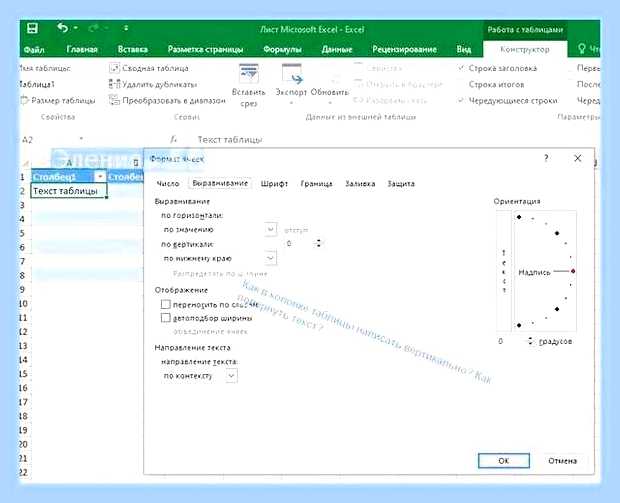This screenshot has height=503, width=620.
Task: Select the Выравнивание dialog tab
Action: click(x=220, y=183)
